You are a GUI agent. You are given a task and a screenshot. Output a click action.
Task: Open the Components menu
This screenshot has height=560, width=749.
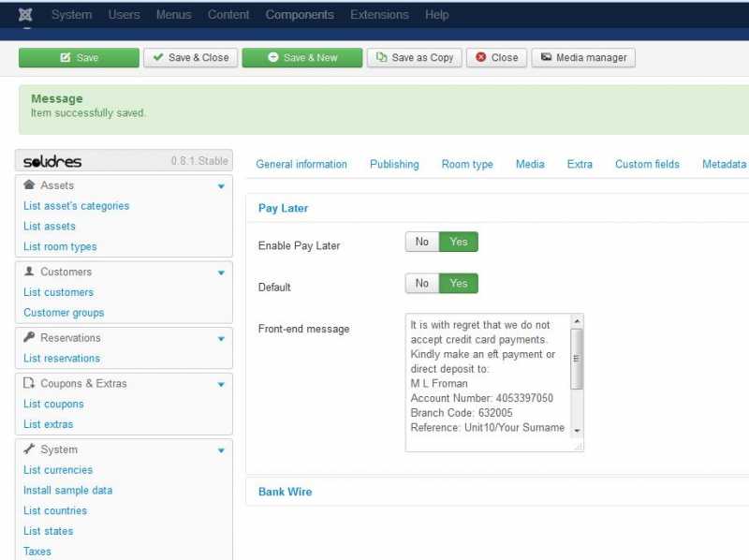click(x=300, y=15)
